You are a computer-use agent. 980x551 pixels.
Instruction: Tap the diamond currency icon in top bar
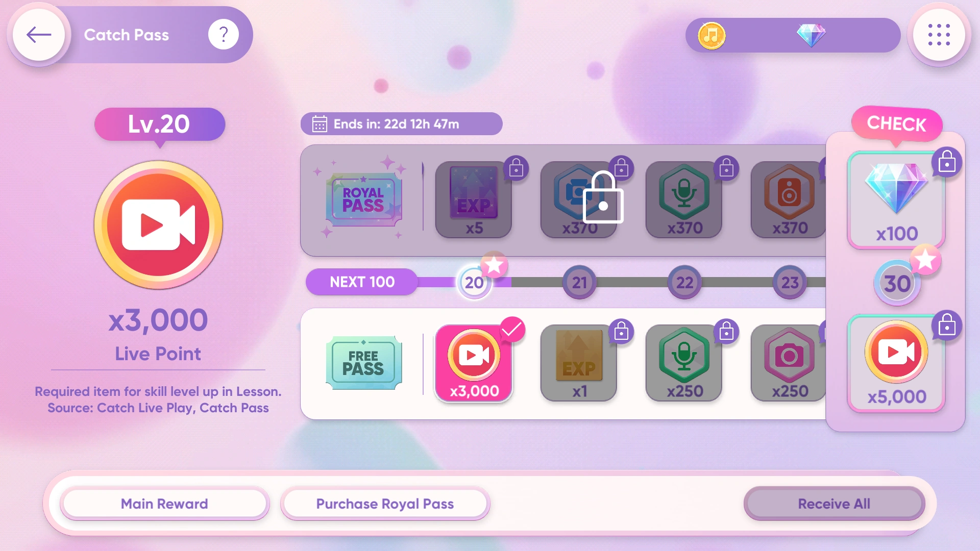(x=811, y=35)
